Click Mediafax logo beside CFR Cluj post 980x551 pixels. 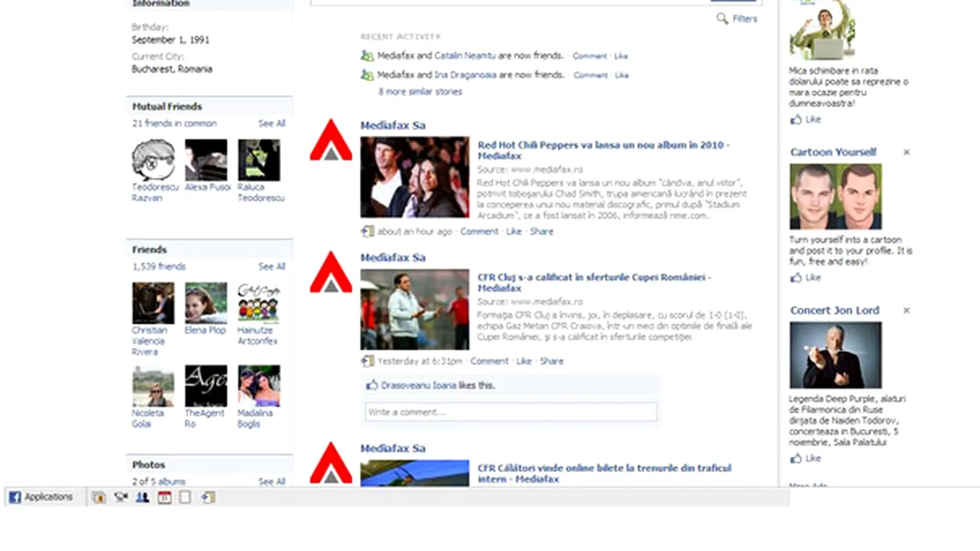click(x=331, y=272)
